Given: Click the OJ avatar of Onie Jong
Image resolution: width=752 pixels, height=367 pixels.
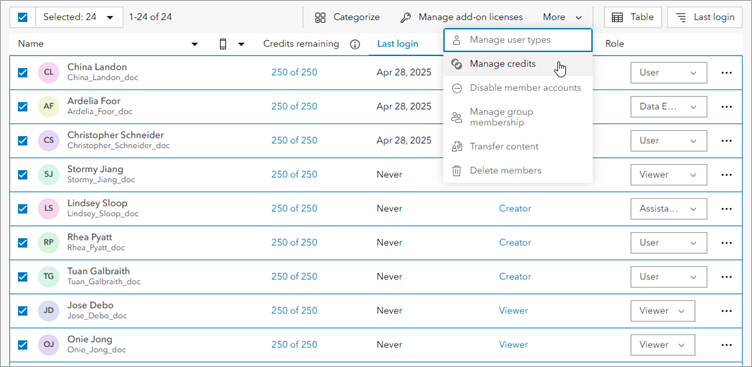Looking at the screenshot, I should pos(48,345).
